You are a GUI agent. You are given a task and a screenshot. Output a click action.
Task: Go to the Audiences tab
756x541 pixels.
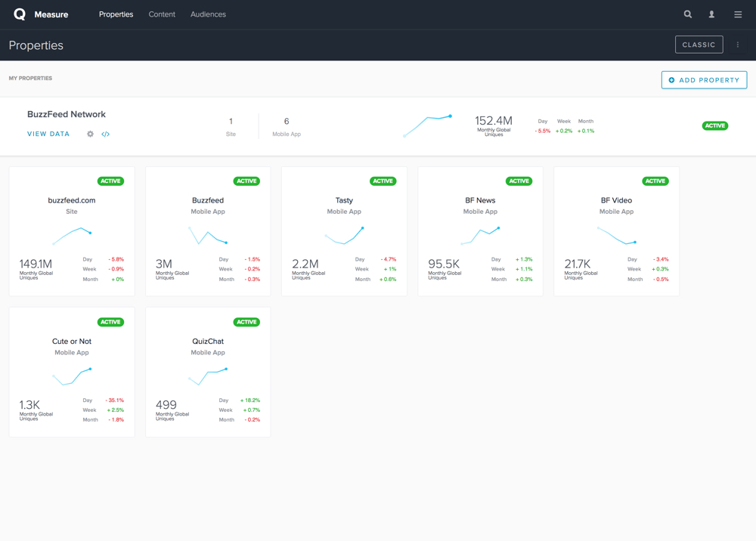coord(208,14)
